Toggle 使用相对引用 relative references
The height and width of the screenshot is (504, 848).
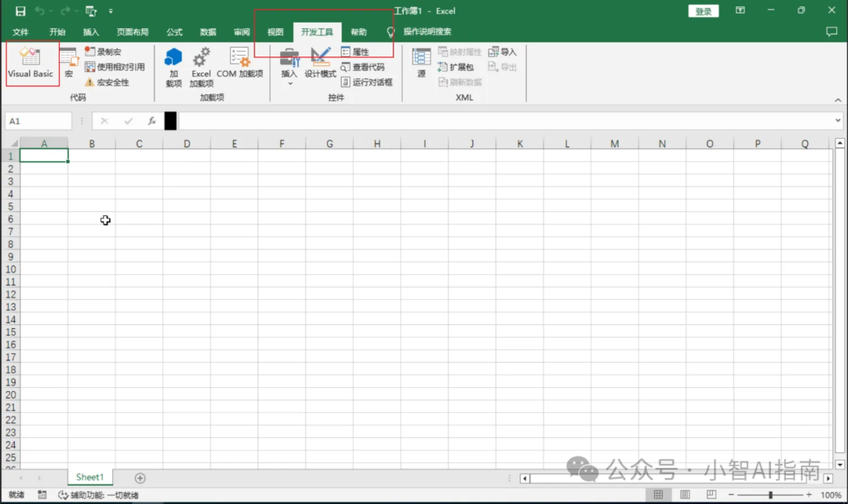pos(115,68)
